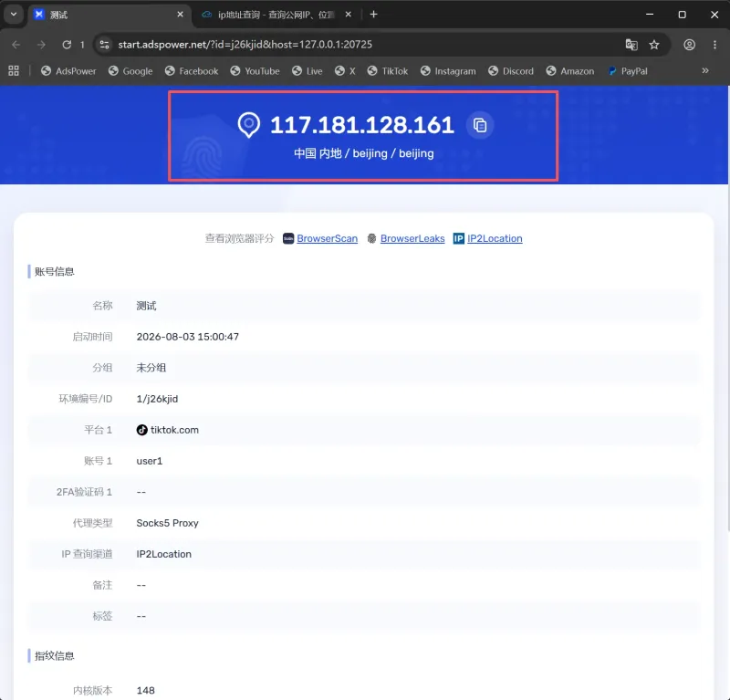Screen dimensions: 730x700
Task: Click the start time 2026-08-03 15:00:47
Action: (188, 337)
